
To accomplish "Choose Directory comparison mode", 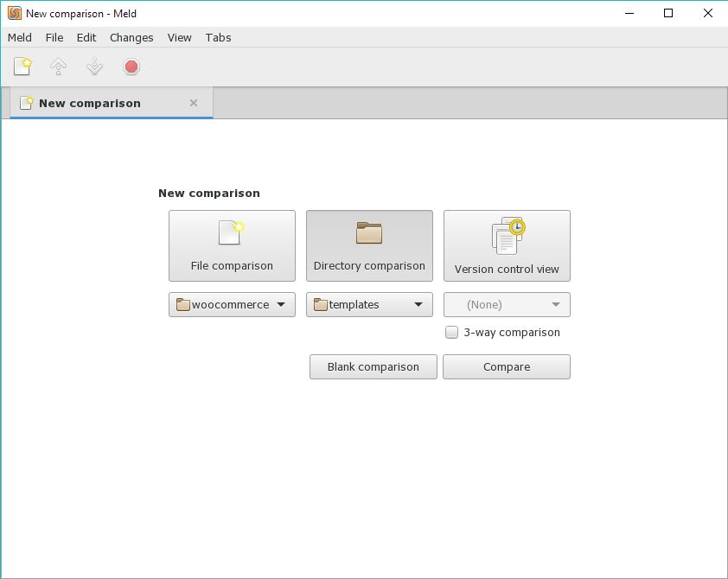I will (x=369, y=246).
